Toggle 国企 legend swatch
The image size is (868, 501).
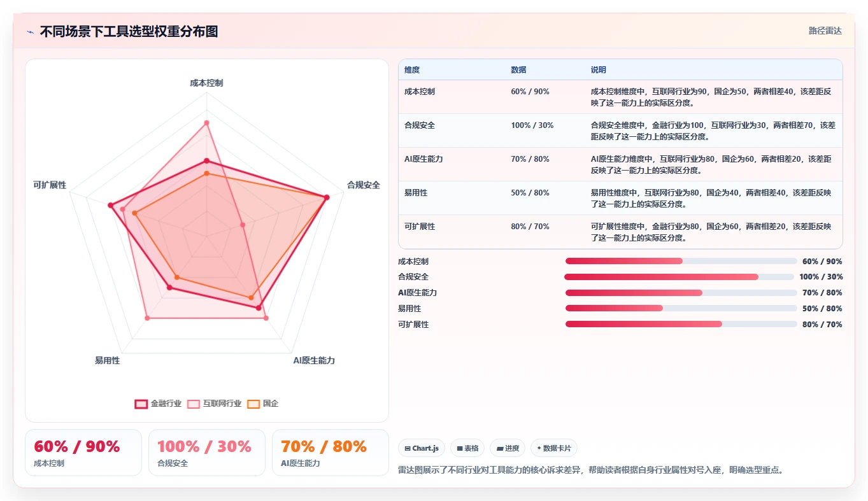(253, 404)
